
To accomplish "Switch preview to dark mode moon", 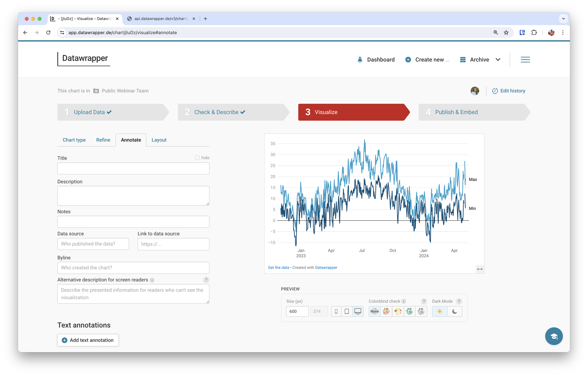I will coord(454,312).
